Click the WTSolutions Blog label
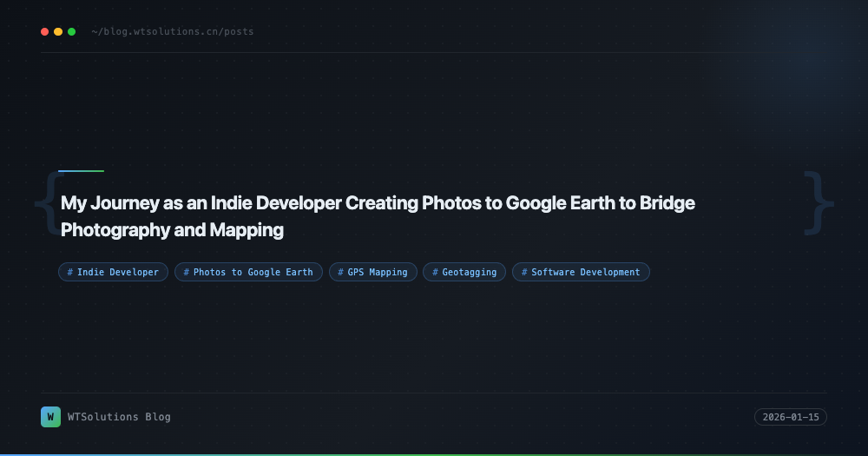 tap(119, 417)
